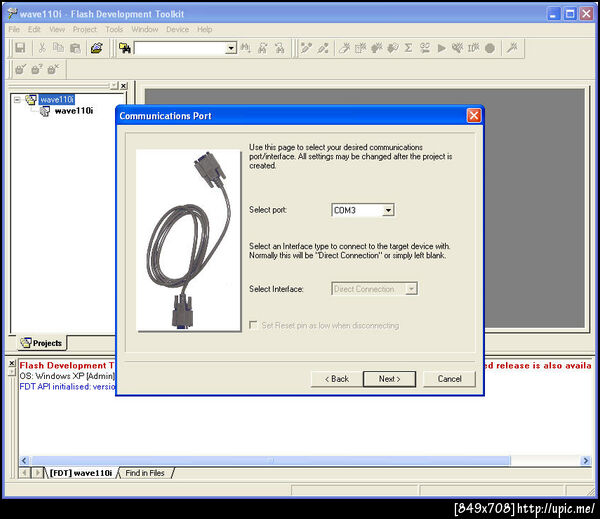This screenshot has width=600, height=519.
Task: Open the File menu
Action: [14, 29]
